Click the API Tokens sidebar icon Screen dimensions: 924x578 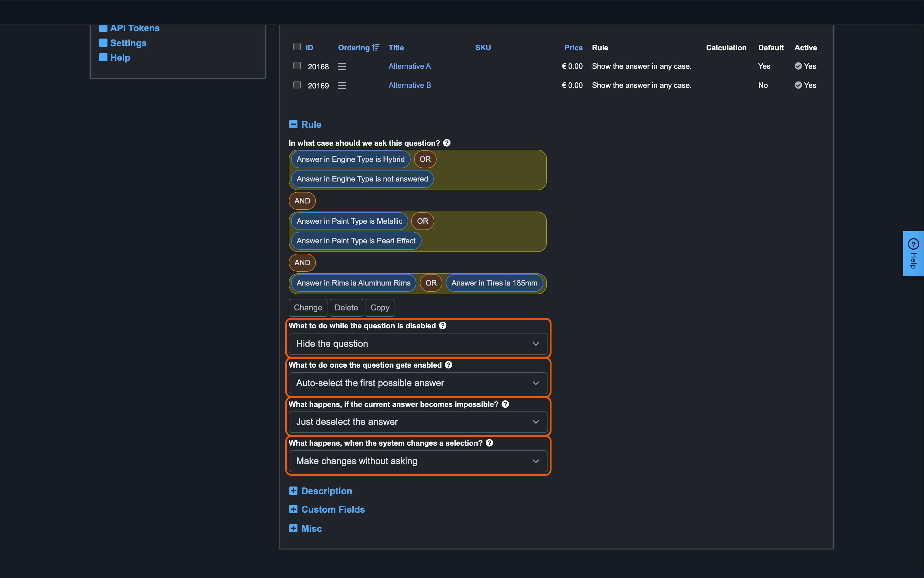pyautogui.click(x=103, y=28)
